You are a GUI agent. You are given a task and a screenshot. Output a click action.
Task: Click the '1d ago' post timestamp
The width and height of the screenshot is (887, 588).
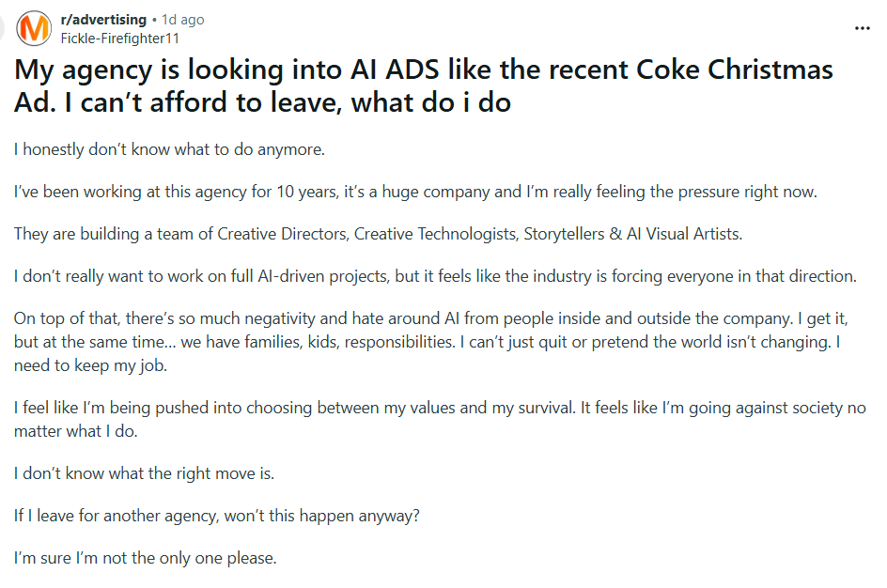pyautogui.click(x=182, y=20)
